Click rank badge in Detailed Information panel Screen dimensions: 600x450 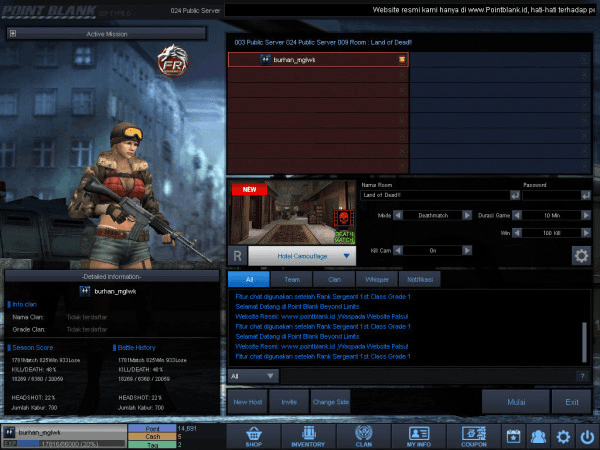pos(85,291)
